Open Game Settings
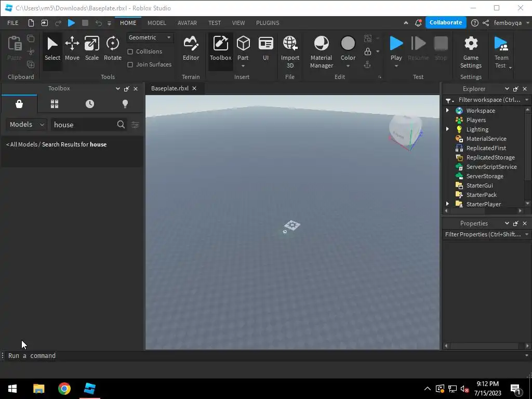The image size is (532, 399). pyautogui.click(x=471, y=51)
